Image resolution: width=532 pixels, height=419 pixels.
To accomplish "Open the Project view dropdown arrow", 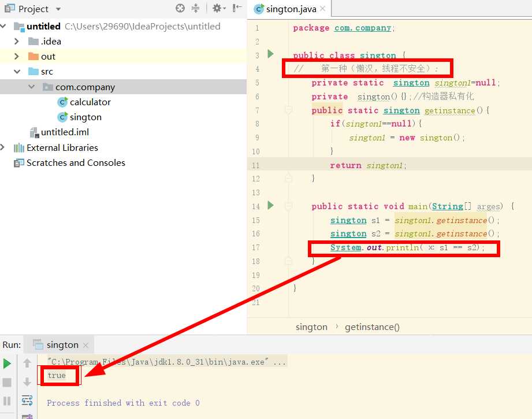I will (x=58, y=9).
